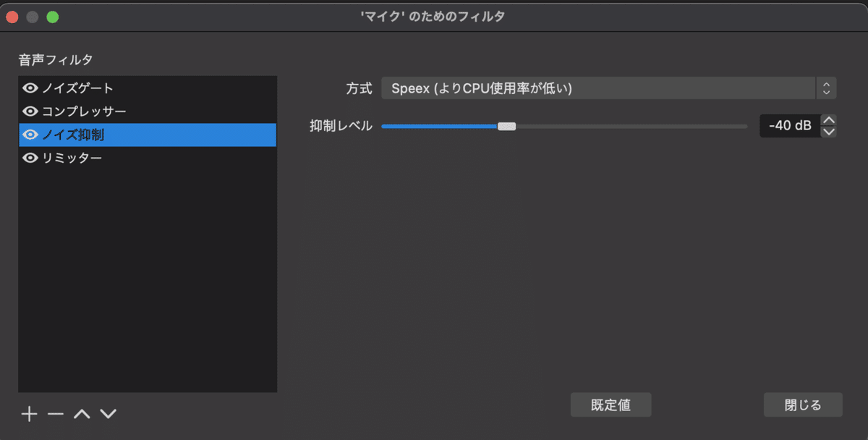868x440 pixels.
Task: Move ノイズ抑制 filter up in the list
Action: click(x=82, y=414)
